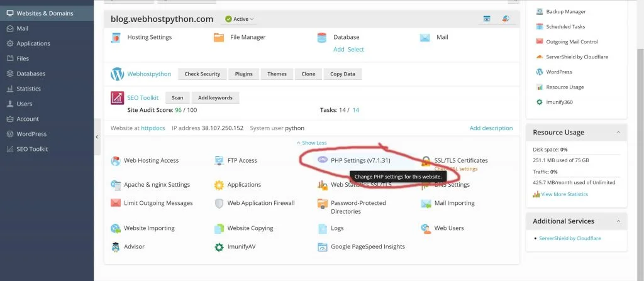Open the Logs icon
This screenshot has width=644, height=281.
coord(323,228)
